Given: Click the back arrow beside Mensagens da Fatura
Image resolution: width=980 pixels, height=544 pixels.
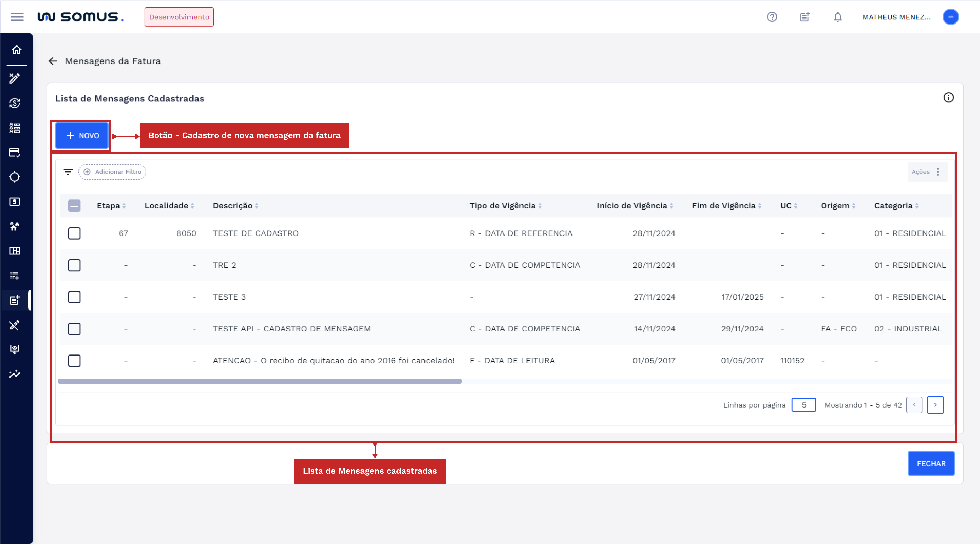Looking at the screenshot, I should pyautogui.click(x=53, y=61).
